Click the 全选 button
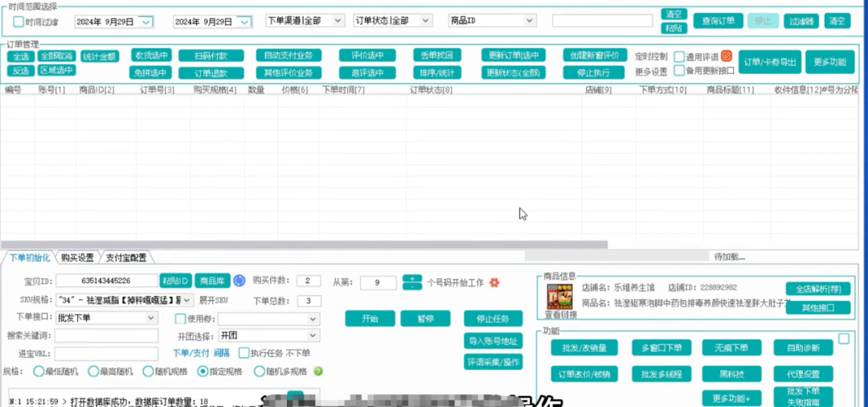Screen dimensions: 868x407 tap(20, 56)
